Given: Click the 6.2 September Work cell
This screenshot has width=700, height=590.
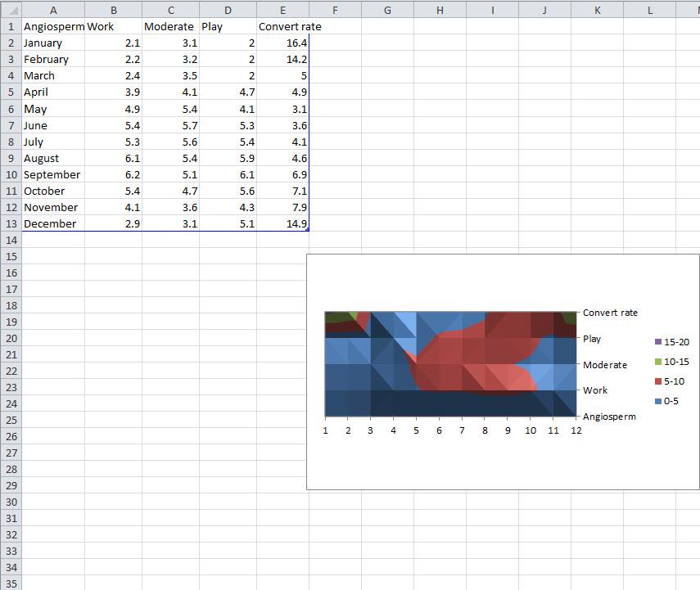Looking at the screenshot, I should pyautogui.click(x=114, y=174).
